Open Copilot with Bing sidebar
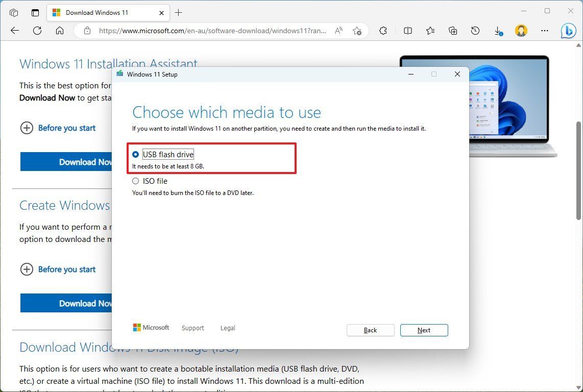 (569, 31)
